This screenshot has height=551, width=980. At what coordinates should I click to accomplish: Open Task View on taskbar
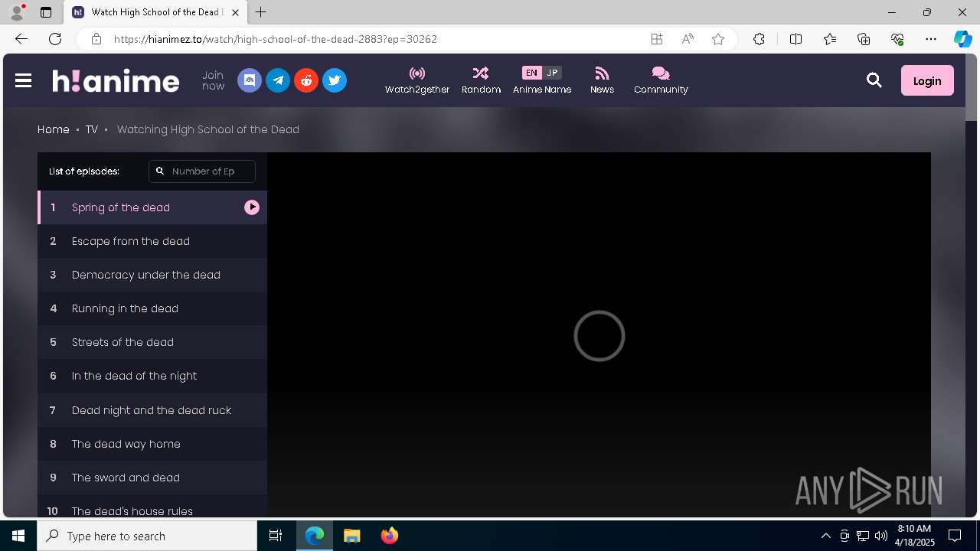click(276, 536)
